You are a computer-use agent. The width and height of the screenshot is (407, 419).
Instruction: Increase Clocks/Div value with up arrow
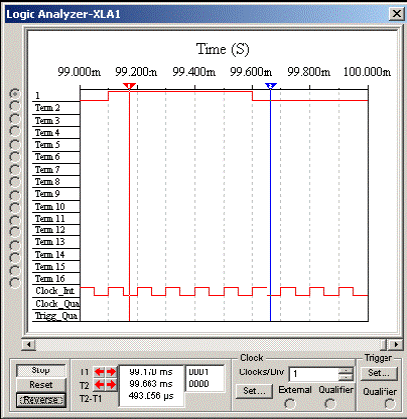[346, 371]
